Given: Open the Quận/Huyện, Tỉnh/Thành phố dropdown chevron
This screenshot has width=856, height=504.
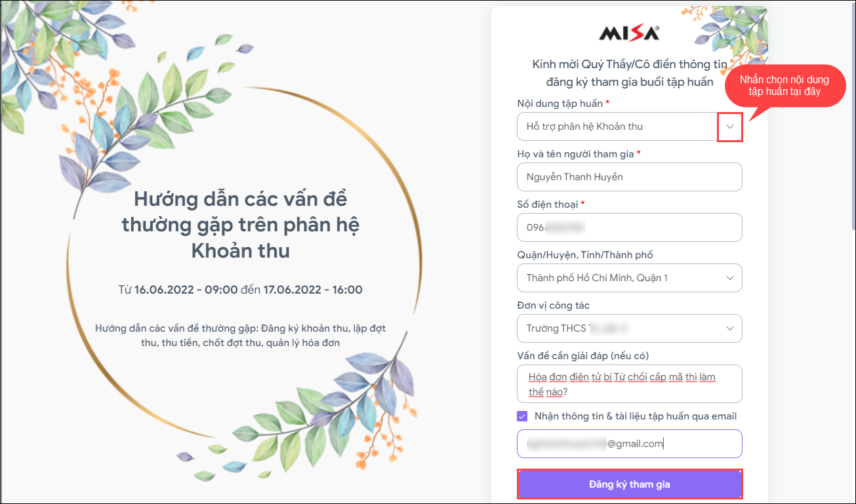Looking at the screenshot, I should point(729,278).
